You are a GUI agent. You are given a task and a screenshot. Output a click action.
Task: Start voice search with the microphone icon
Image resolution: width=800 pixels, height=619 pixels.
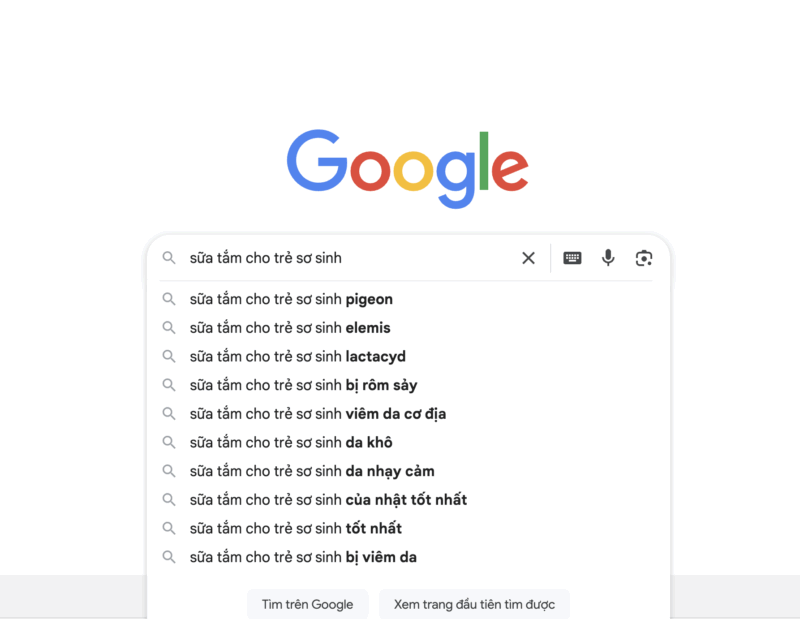coord(608,258)
